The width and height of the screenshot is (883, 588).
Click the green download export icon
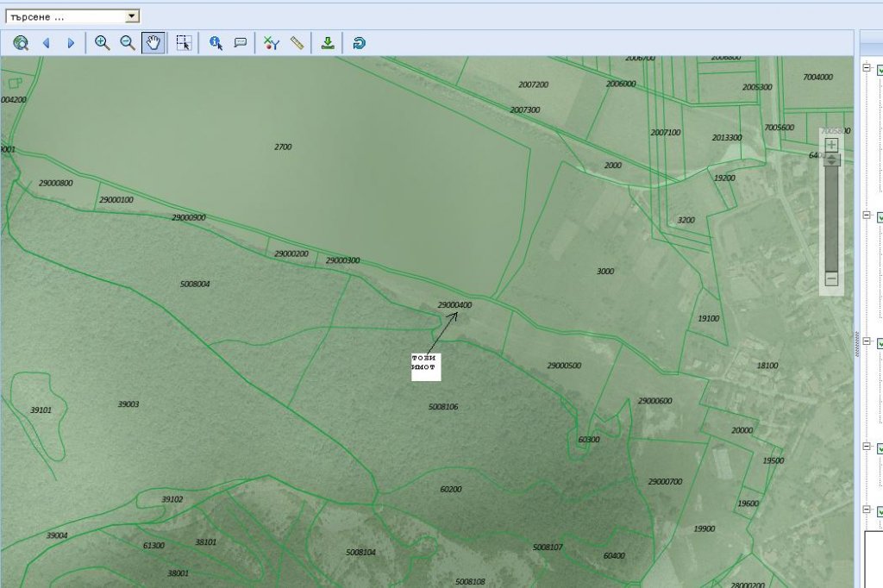[x=328, y=43]
